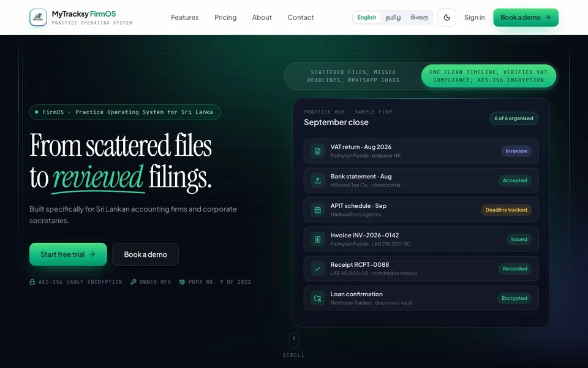Image resolution: width=588 pixels, height=368 pixels.
Task: Click the arrow in Start free trial
Action: point(92,254)
